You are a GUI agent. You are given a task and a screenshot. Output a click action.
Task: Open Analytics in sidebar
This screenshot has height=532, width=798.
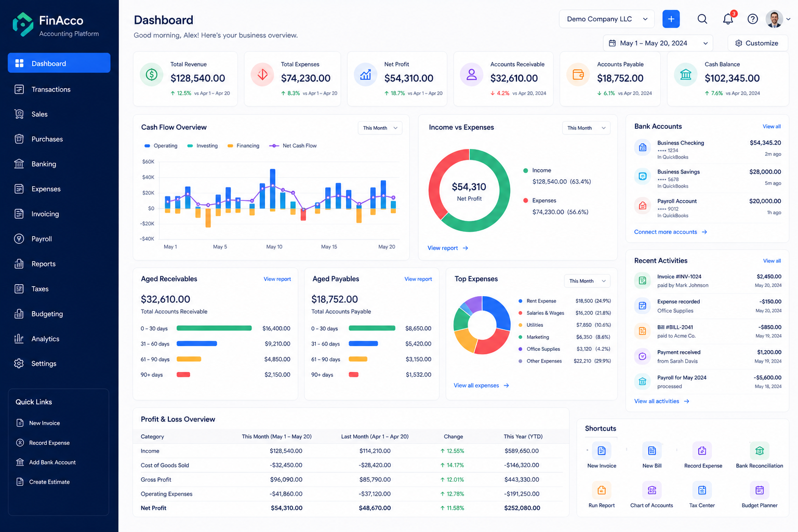(59, 339)
